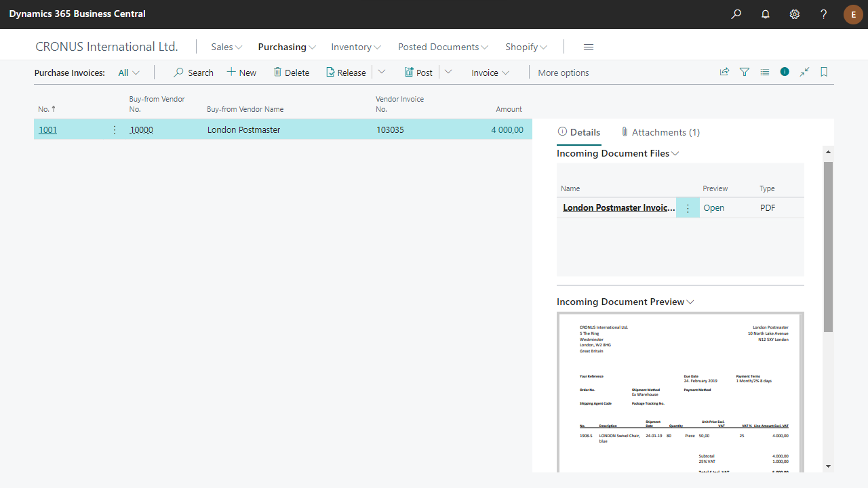Screen dimensions: 868x488
Task: Click the FactBox vertical scrollbar thumb
Action: pos(827,247)
